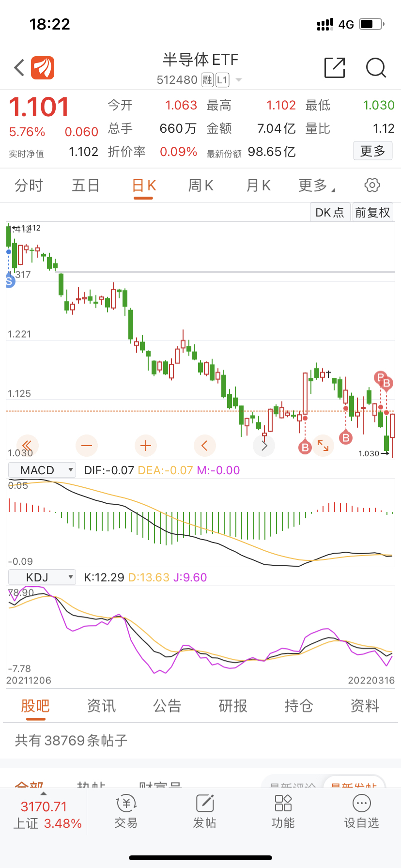This screenshot has width=401, height=868.
Task: Expand the 更多 chart period menu
Action: click(316, 185)
